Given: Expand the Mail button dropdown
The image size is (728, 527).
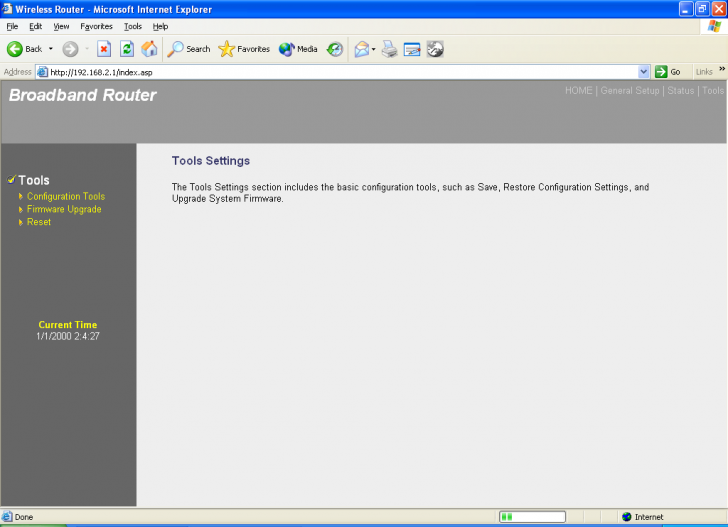Looking at the screenshot, I should click(373, 49).
